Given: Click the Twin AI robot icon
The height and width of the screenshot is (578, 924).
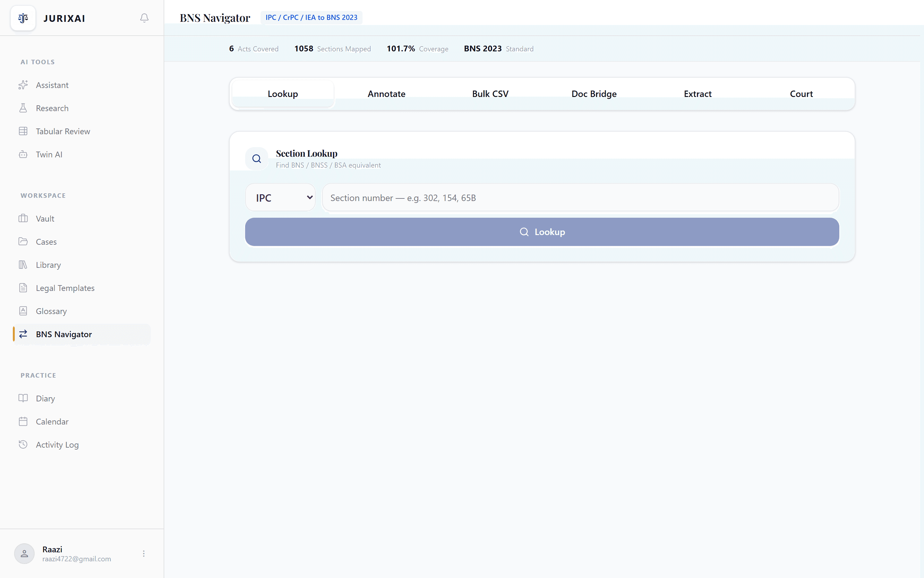Looking at the screenshot, I should [23, 154].
